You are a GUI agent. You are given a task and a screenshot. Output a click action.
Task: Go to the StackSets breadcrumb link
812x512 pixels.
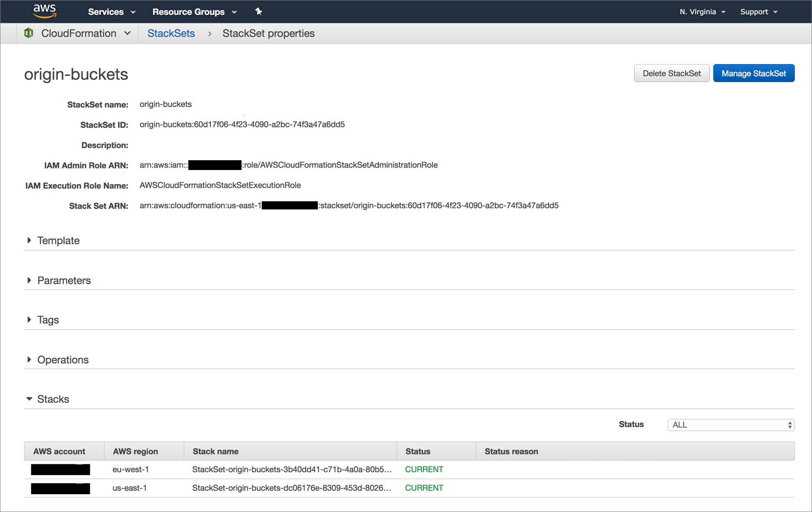(171, 33)
